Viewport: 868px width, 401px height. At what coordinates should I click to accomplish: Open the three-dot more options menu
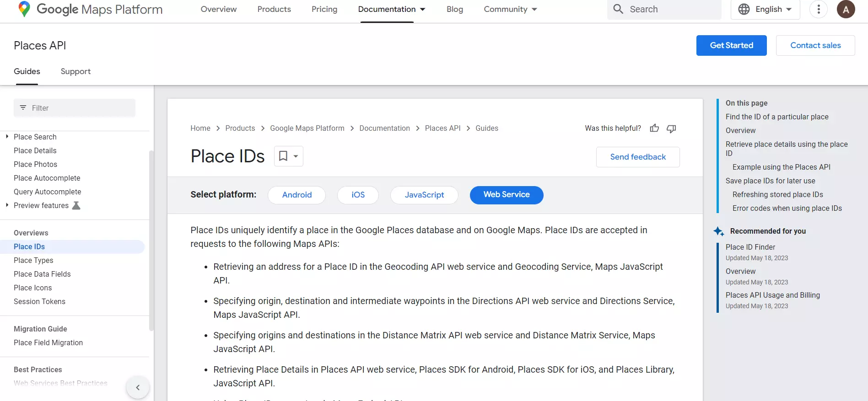tap(819, 9)
